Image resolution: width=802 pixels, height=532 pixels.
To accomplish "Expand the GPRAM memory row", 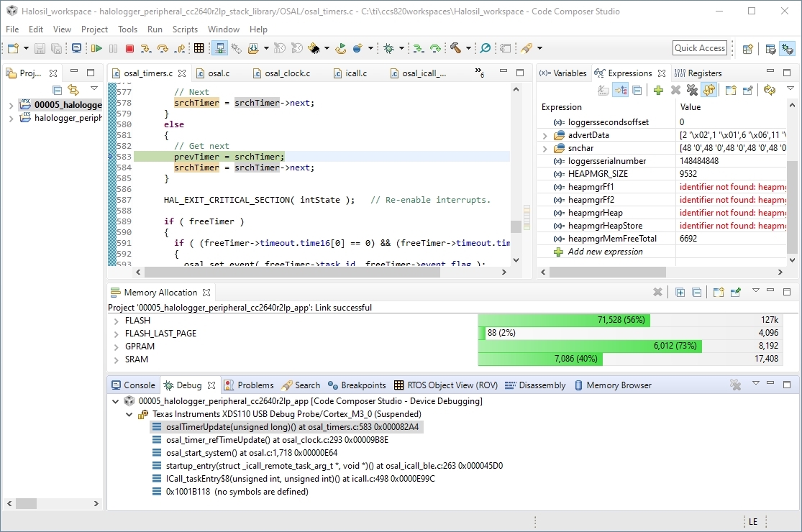I will (116, 347).
